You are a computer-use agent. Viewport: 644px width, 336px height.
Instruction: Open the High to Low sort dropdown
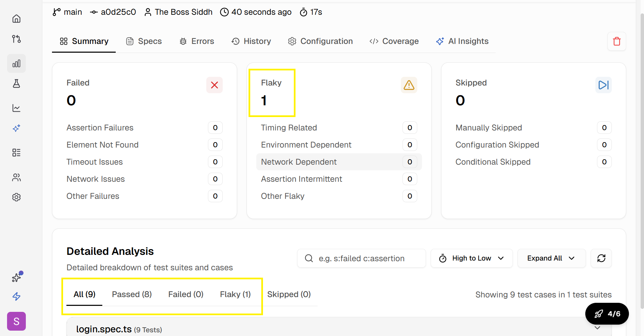click(x=471, y=258)
